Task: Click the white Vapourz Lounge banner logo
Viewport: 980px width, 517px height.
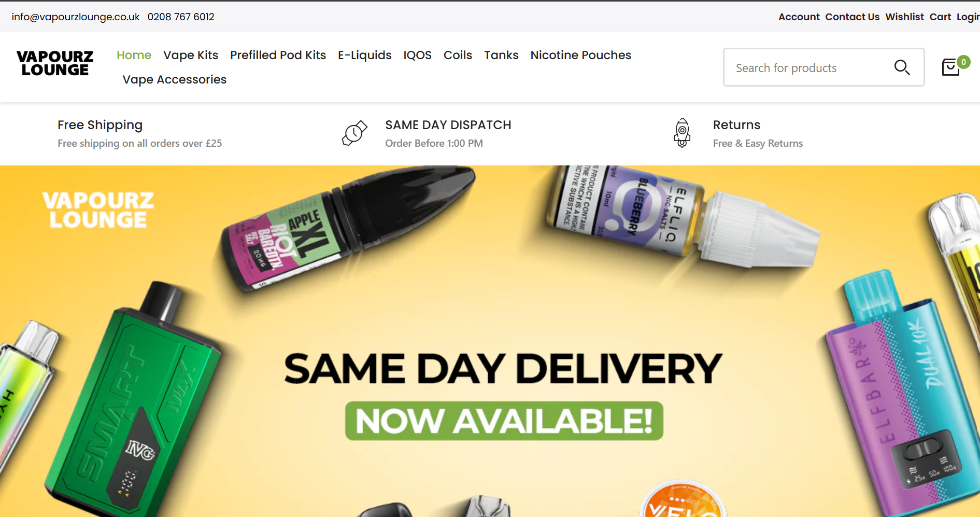Action: [x=98, y=210]
